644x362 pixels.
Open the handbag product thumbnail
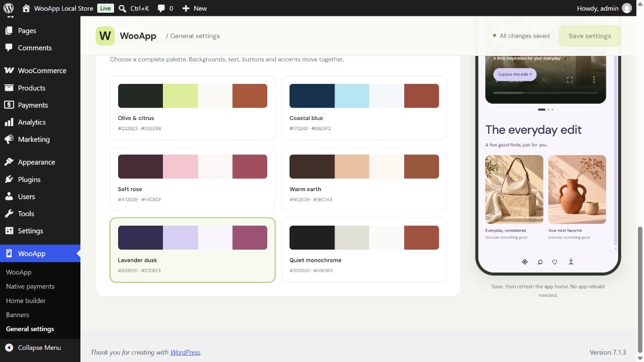point(514,189)
